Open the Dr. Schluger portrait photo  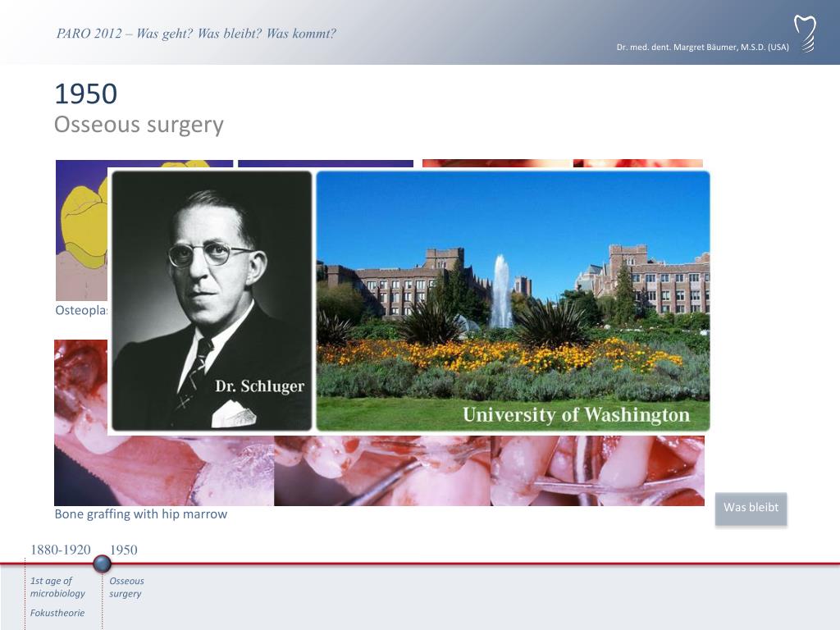click(212, 300)
